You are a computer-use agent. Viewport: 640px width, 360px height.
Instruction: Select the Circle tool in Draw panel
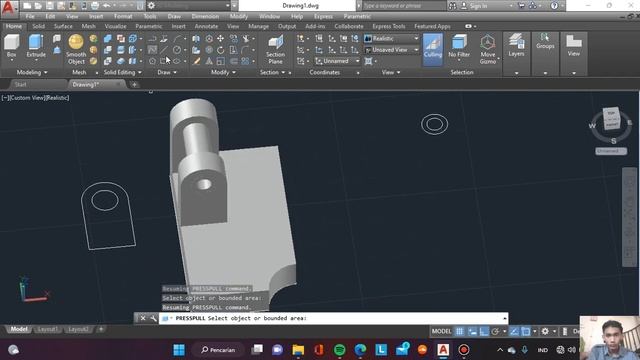coord(177,50)
